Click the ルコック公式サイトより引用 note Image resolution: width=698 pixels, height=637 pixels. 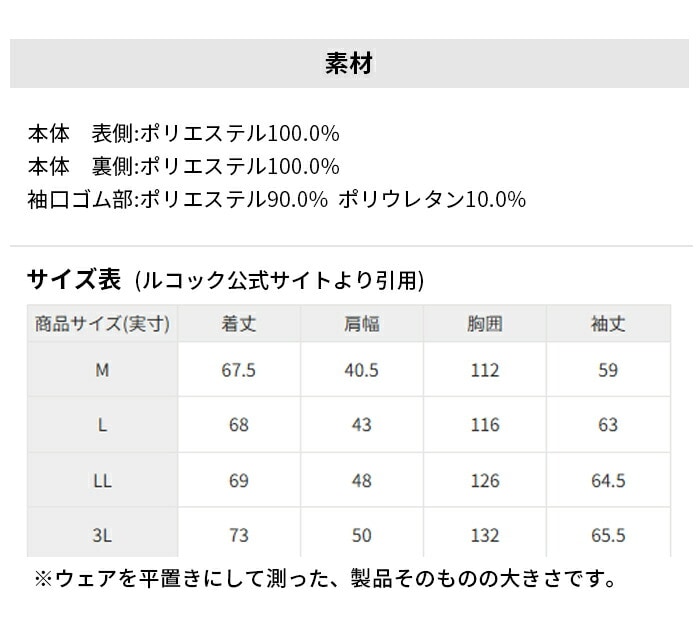click(279, 281)
